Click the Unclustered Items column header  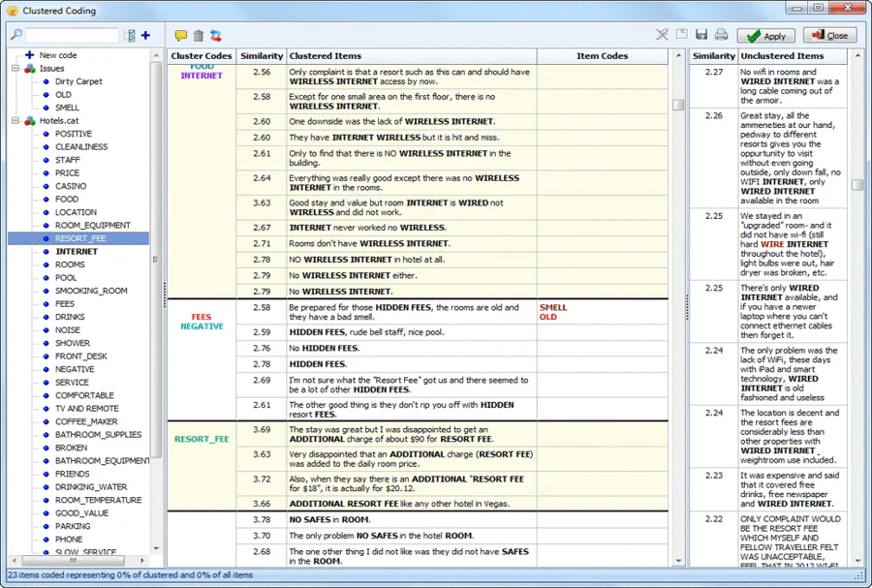[x=782, y=56]
